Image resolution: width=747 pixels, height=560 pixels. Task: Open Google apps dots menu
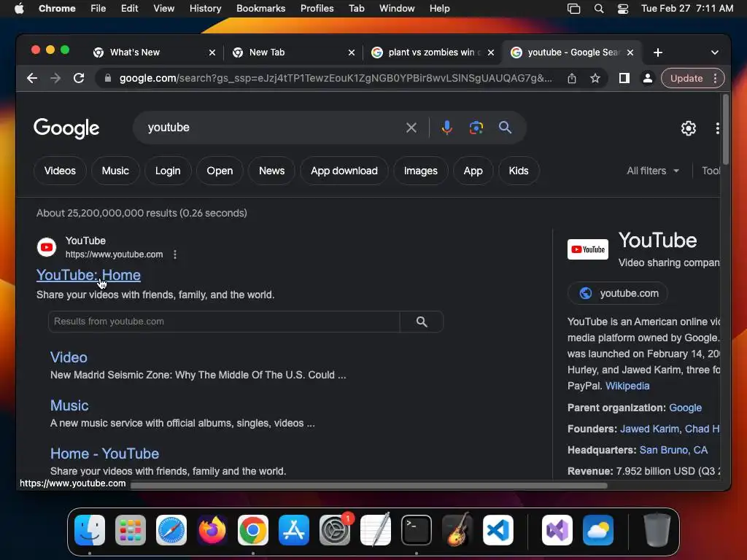pos(718,128)
